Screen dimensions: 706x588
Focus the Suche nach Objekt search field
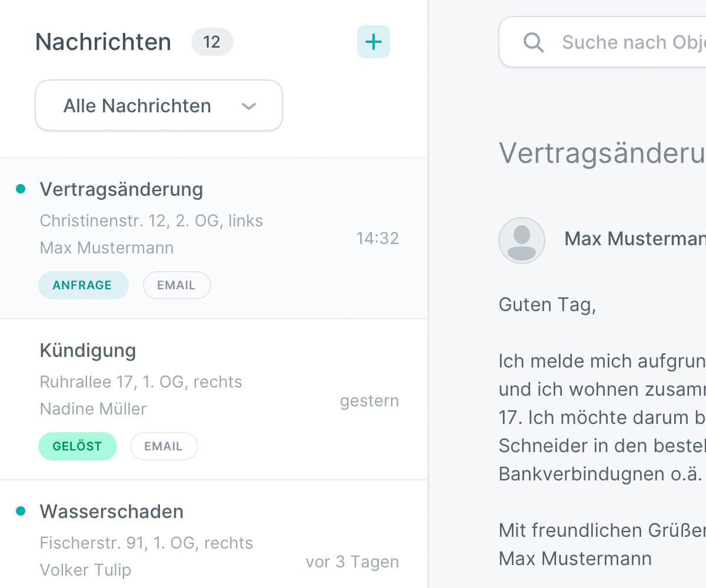pyautogui.click(x=602, y=42)
